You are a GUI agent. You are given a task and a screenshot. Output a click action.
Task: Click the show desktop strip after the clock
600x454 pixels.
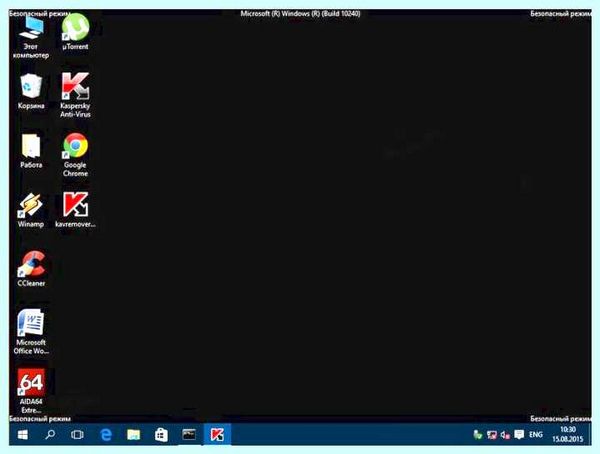click(589, 434)
